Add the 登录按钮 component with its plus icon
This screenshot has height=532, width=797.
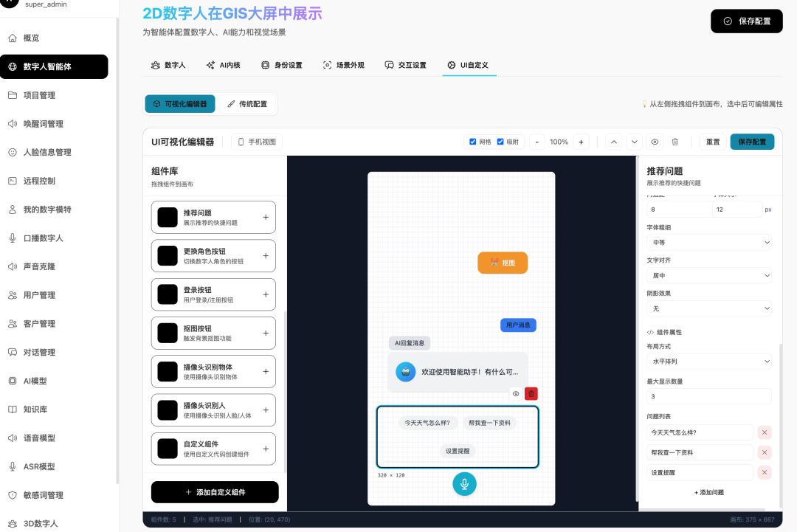[x=266, y=294]
